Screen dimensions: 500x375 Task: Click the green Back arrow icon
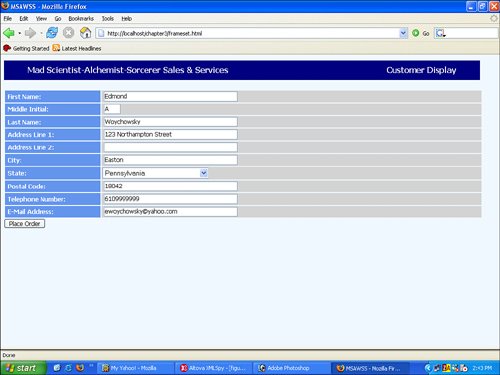(9, 33)
